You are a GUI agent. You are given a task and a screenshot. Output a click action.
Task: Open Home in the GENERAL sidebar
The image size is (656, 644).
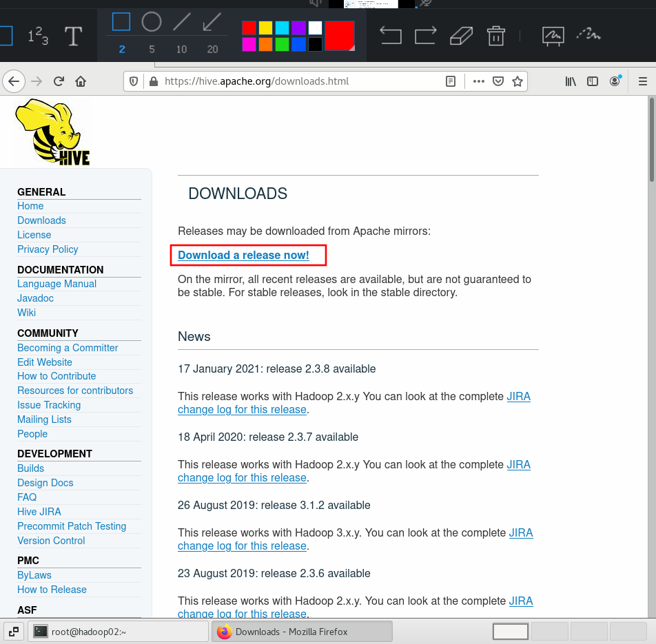click(x=30, y=206)
